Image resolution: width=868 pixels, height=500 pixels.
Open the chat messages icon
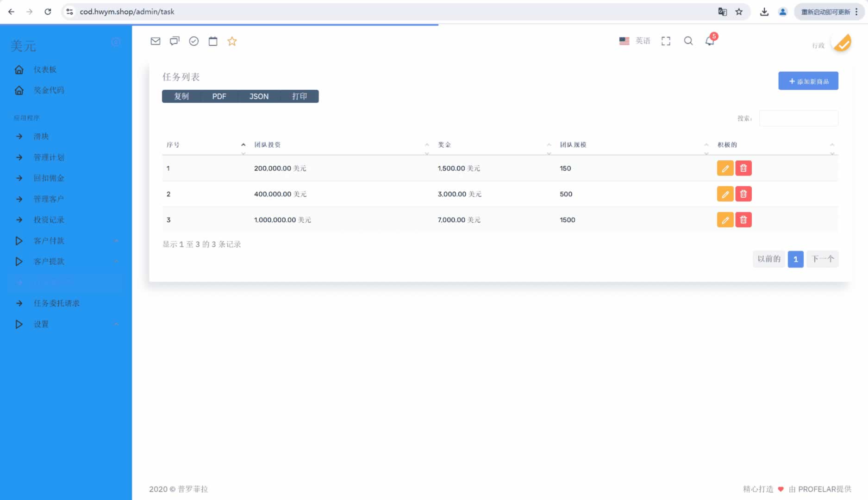175,41
